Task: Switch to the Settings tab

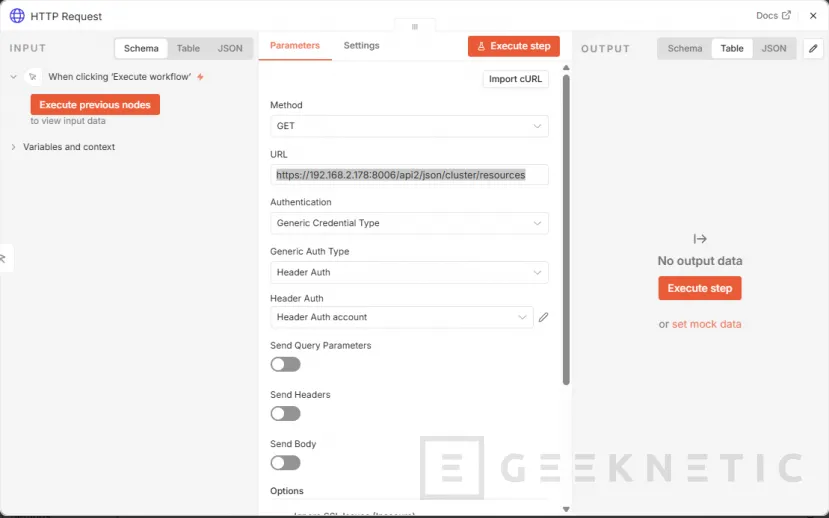Action: coord(362,45)
